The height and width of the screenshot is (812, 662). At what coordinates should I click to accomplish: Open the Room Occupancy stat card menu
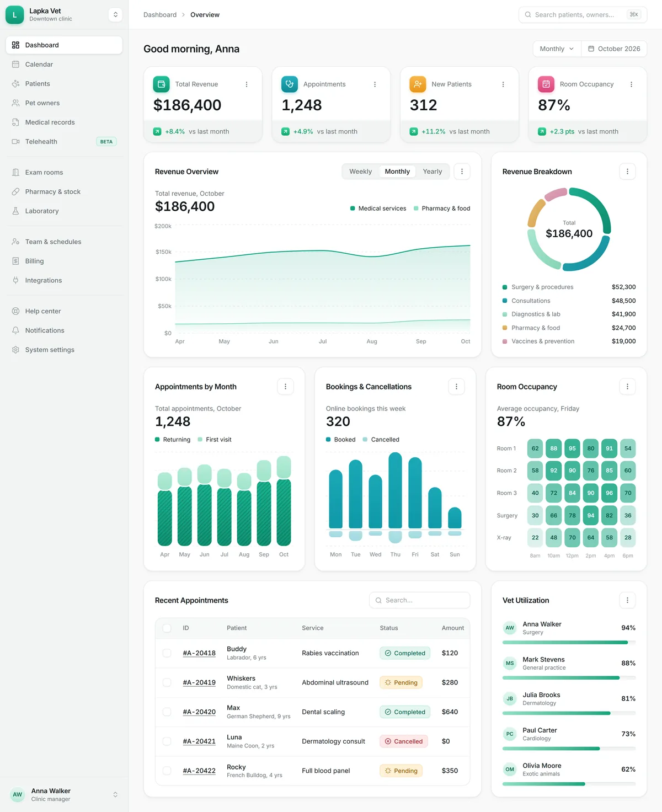631,84
